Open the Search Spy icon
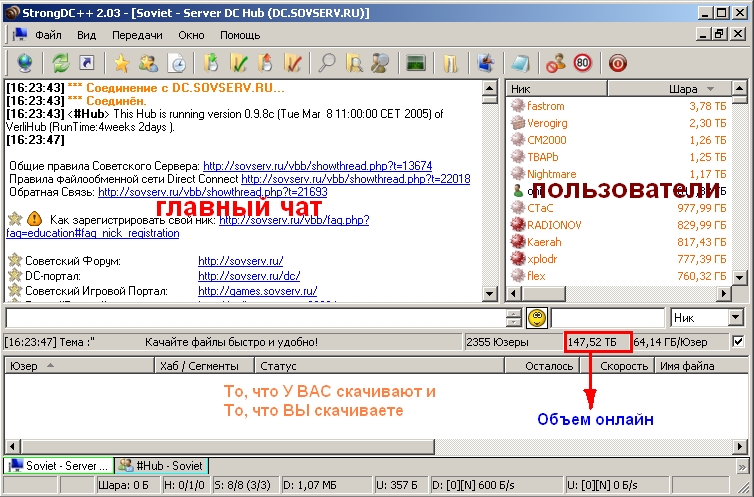This screenshot has width=754, height=497. tap(380, 63)
